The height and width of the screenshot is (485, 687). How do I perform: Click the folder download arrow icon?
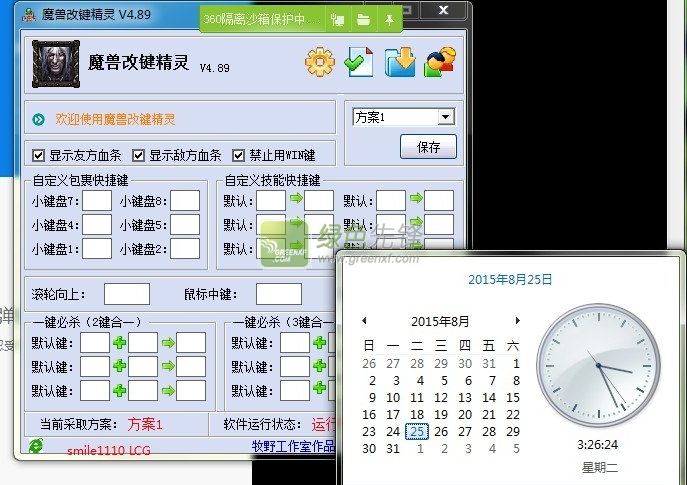pyautogui.click(x=400, y=62)
